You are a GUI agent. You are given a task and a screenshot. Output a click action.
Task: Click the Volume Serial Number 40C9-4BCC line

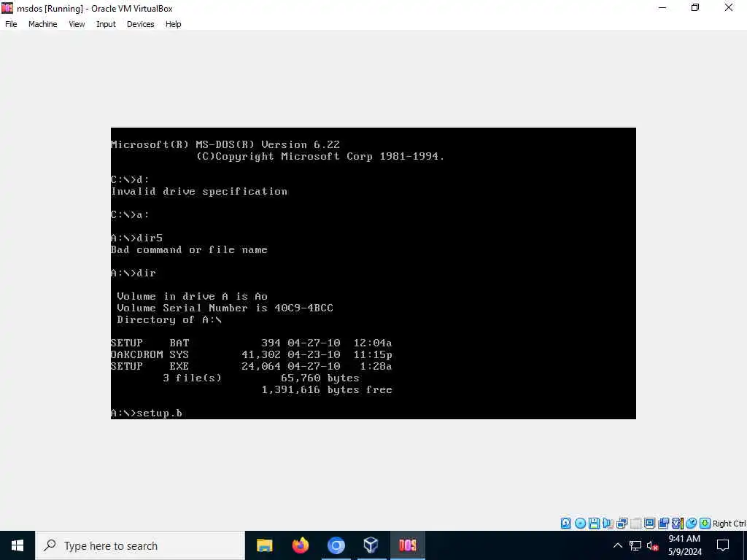(x=225, y=308)
